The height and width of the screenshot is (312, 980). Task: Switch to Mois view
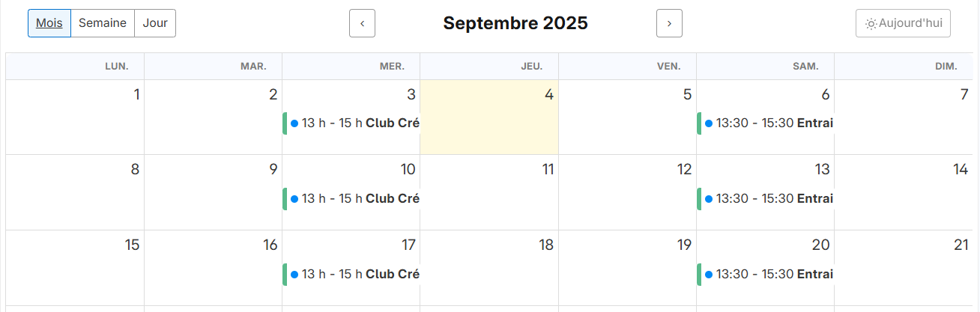click(x=49, y=23)
